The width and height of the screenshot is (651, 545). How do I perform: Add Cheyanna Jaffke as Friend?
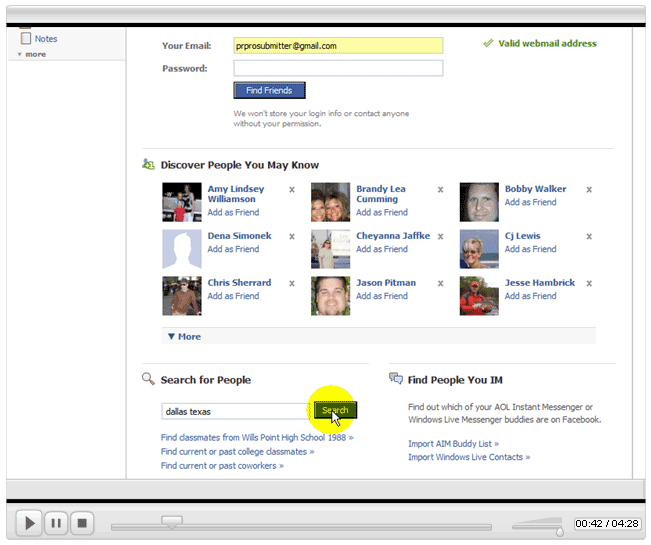click(382, 249)
